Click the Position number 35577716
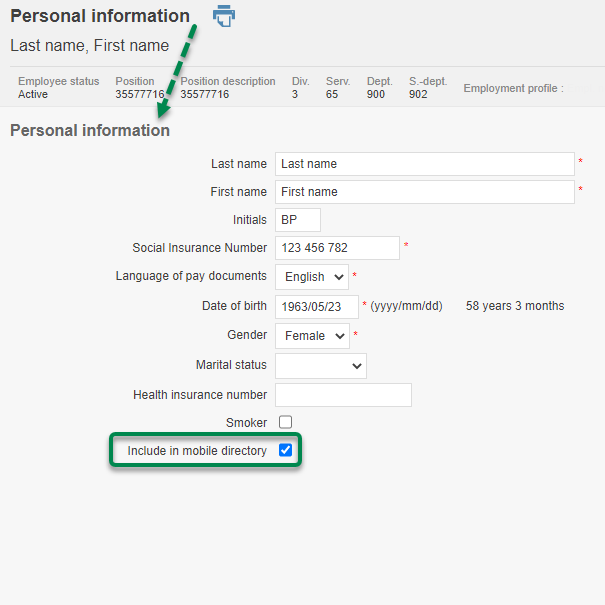 (139, 95)
